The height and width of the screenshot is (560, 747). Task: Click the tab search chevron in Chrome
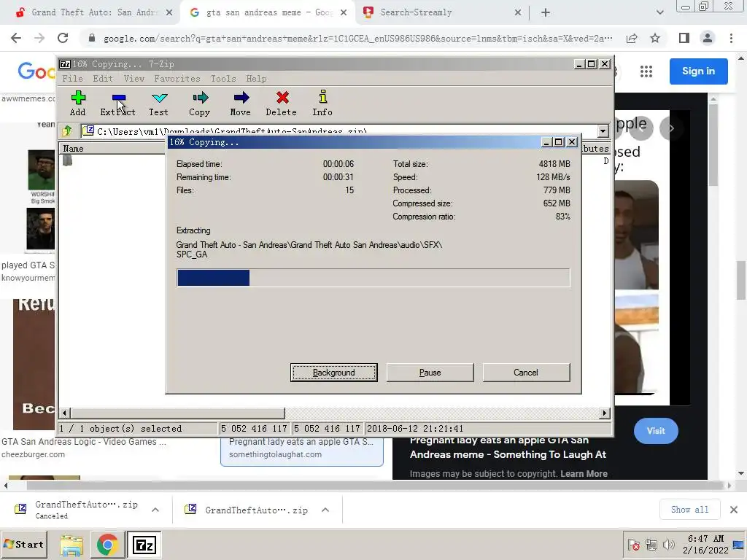click(x=659, y=12)
